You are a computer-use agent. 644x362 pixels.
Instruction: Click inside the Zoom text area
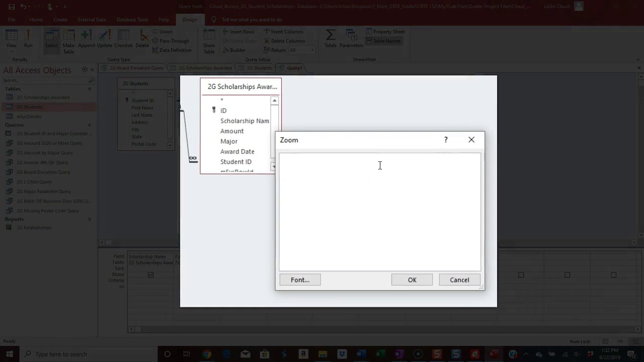click(380, 212)
